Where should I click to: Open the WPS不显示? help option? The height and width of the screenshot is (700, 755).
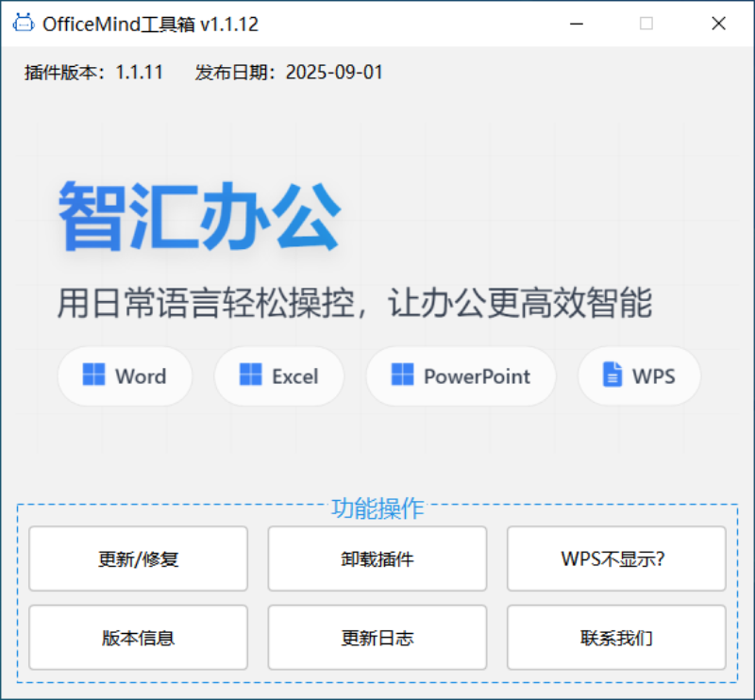click(x=616, y=558)
